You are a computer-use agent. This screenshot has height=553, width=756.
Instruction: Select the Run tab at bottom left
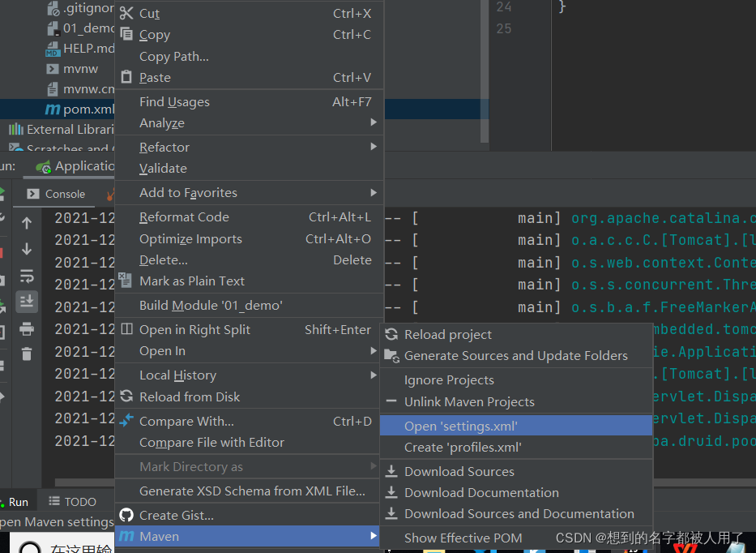pos(18,501)
